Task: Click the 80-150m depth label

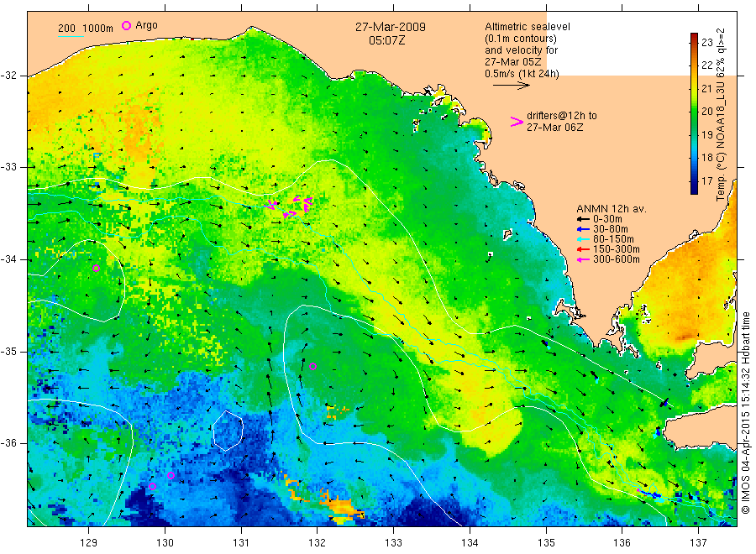Action: click(613, 239)
